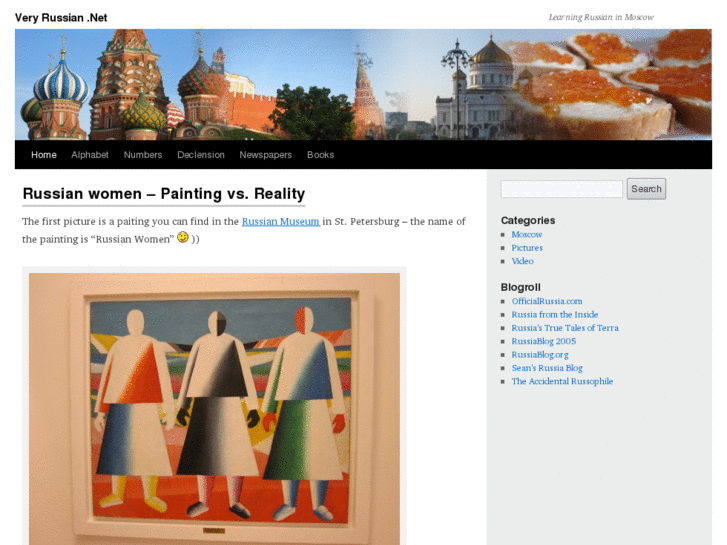Click the Moscow header banner image
Screen dimensions: 727x545
363,84
